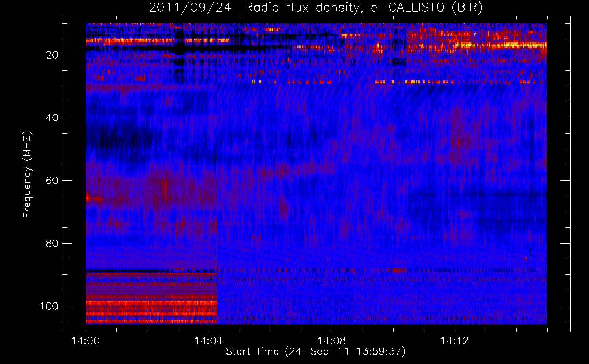Click the 20 MHz frequency tick label
The height and width of the screenshot is (364, 589).
[52, 55]
